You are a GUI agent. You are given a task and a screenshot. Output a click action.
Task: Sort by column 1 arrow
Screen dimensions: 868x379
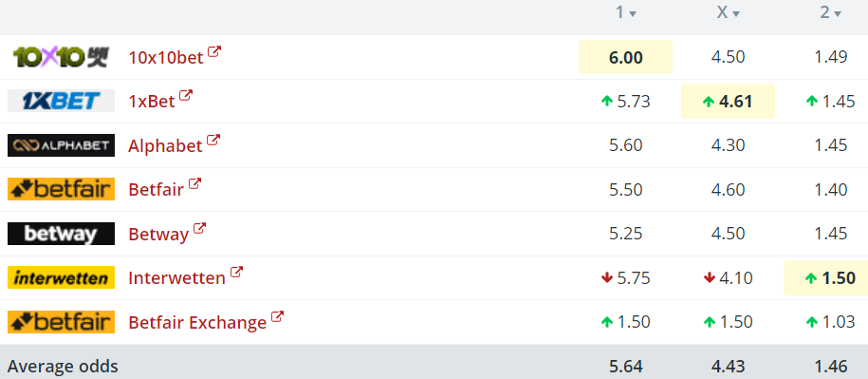(x=633, y=14)
